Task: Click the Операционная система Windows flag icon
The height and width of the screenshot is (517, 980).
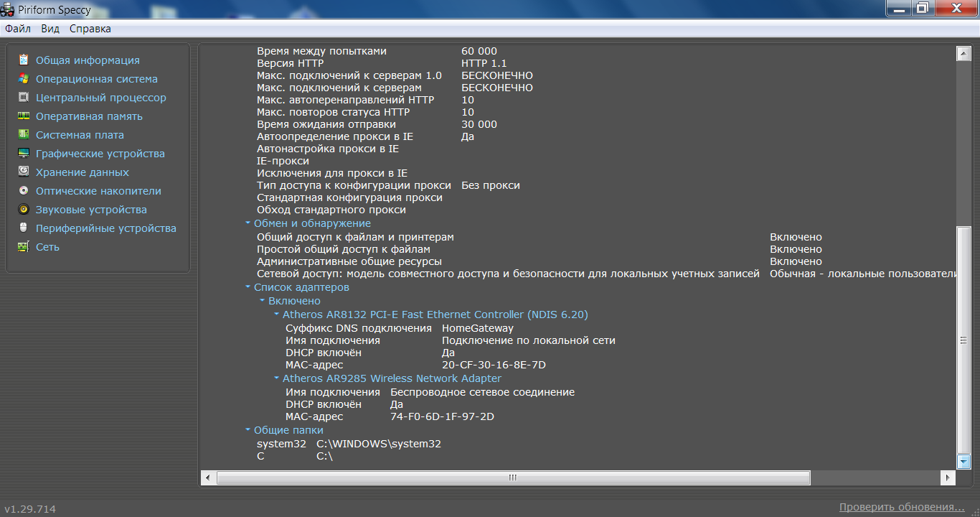Action: coord(24,79)
